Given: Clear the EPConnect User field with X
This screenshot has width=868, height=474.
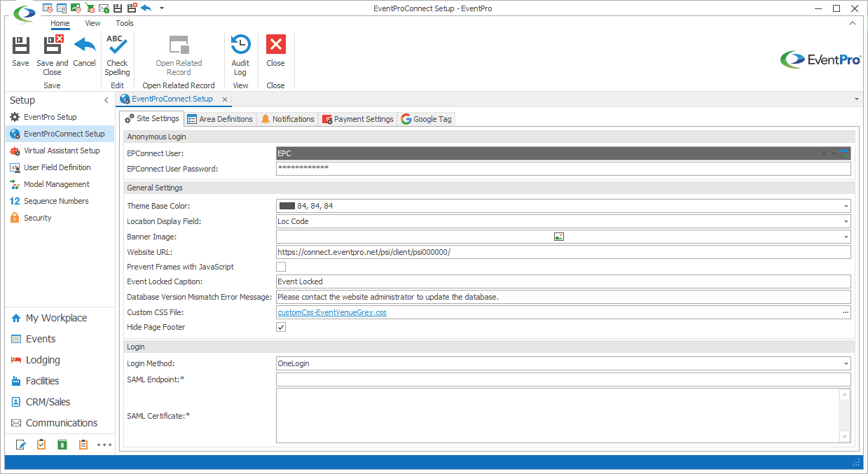Looking at the screenshot, I should 824,153.
